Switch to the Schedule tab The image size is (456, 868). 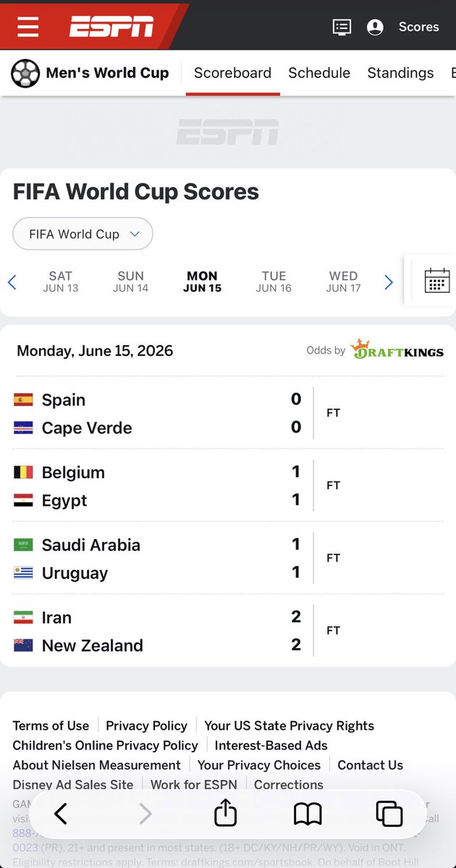[x=319, y=73]
